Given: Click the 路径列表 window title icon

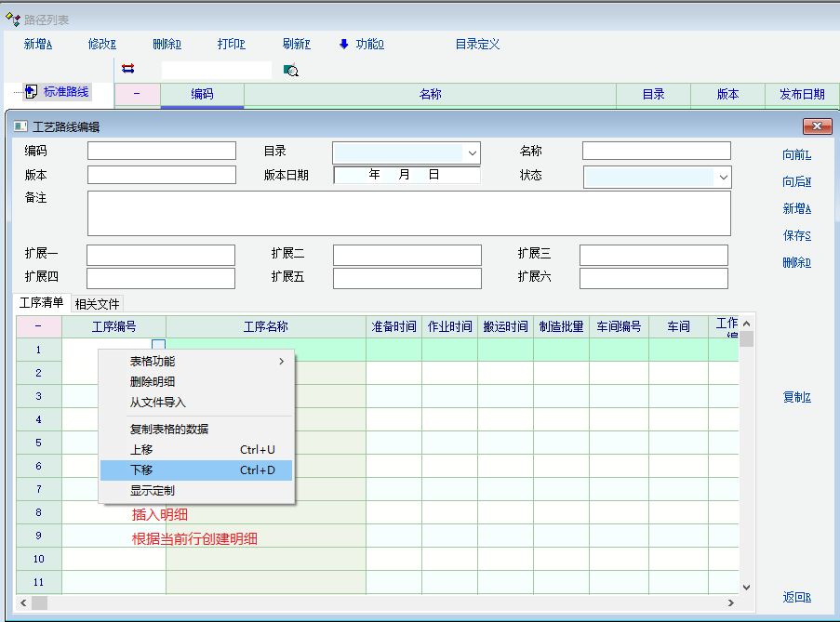Looking at the screenshot, I should coord(12,20).
